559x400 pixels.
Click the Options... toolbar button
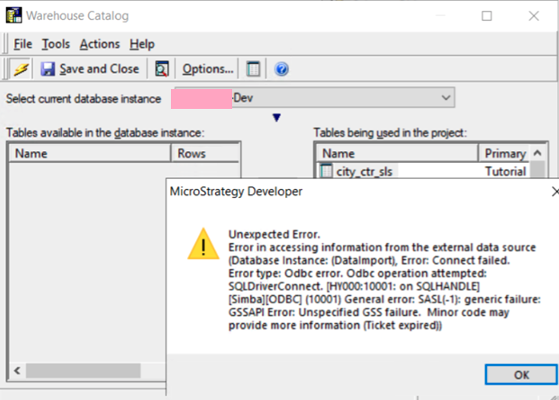(x=207, y=69)
